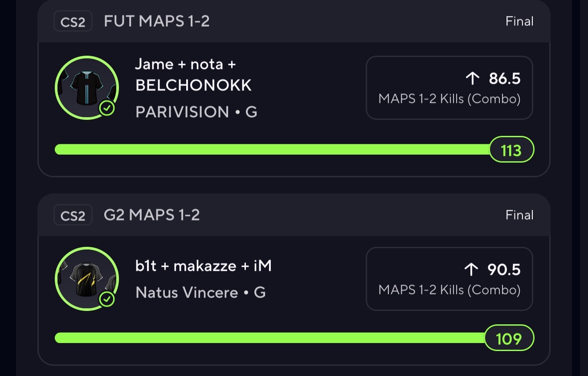
Task: Tap the 113 kills result pill
Action: (511, 150)
